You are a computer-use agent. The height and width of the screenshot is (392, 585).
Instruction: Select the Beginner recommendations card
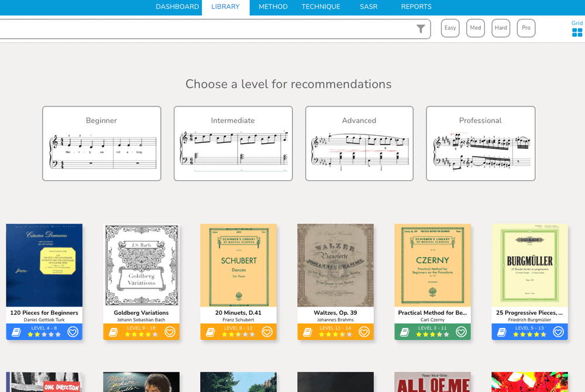(101, 143)
